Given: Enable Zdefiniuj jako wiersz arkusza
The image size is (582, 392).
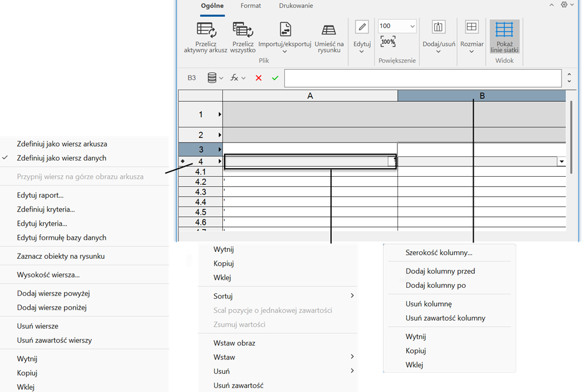Looking at the screenshot, I should tap(64, 144).
